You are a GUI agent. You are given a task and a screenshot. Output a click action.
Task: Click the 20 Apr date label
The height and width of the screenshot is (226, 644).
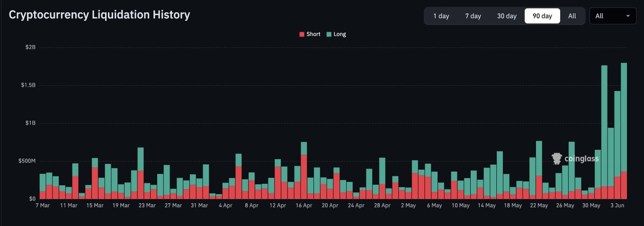[331, 206]
